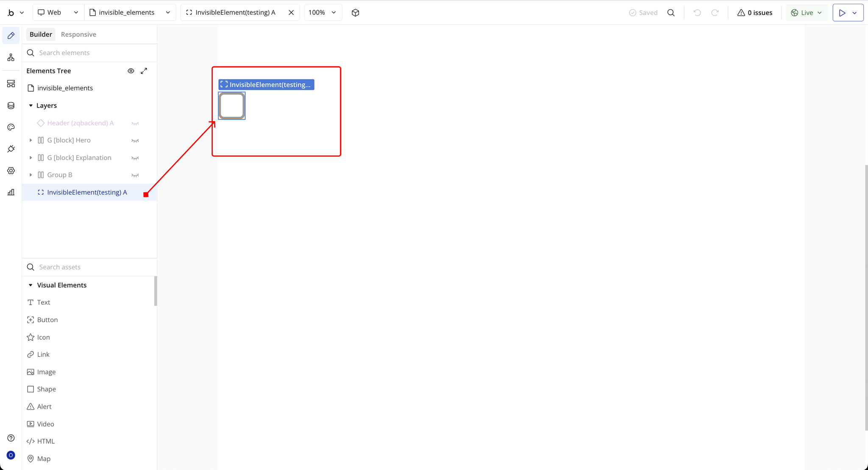This screenshot has width=868, height=470.
Task: Open the Logs chart icon
Action: (x=11, y=192)
